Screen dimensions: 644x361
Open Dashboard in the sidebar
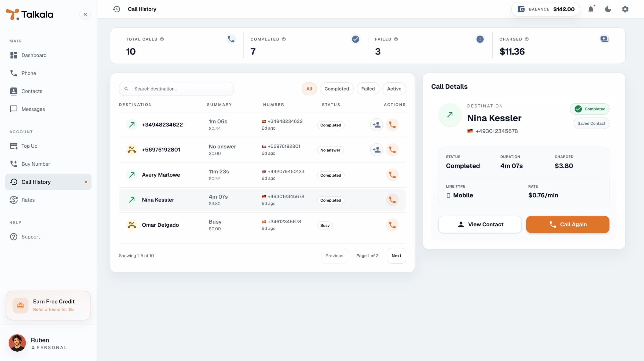coord(48,55)
